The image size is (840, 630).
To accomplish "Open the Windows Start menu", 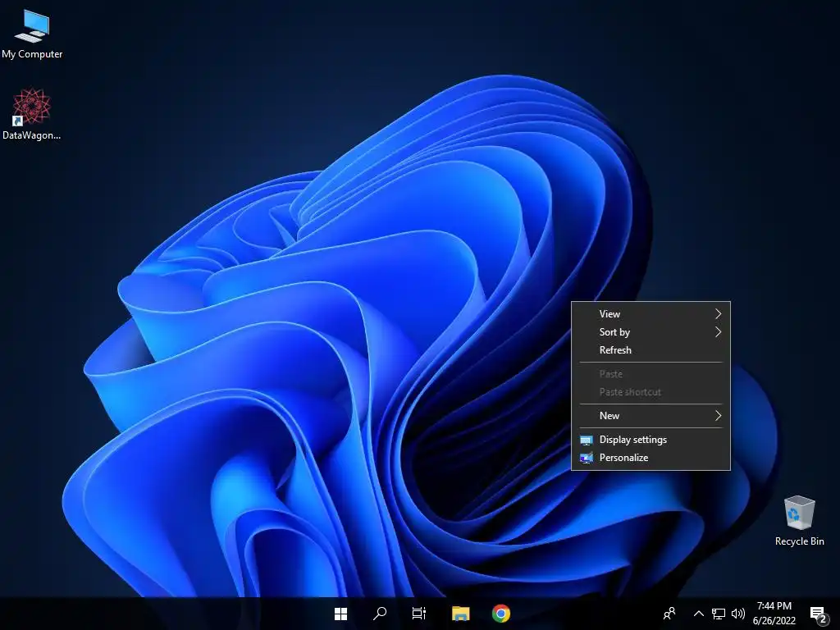I will coord(340,614).
